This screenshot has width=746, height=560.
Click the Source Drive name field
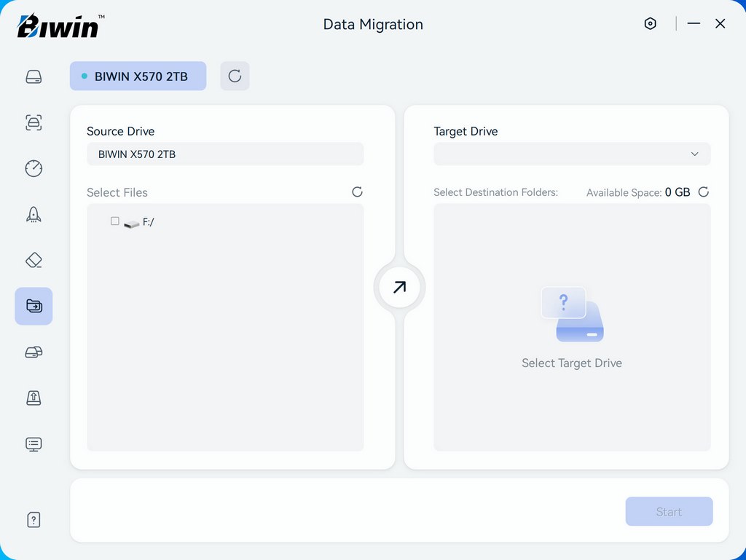tap(225, 154)
